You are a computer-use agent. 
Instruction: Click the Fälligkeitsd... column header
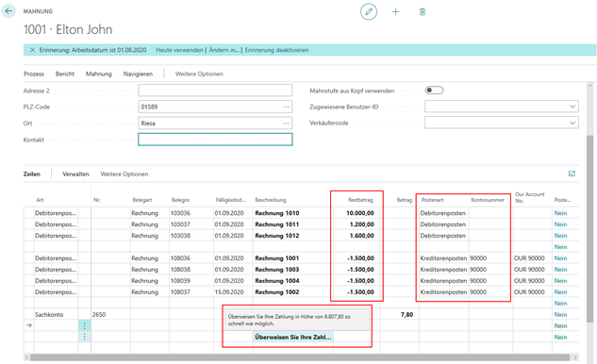coord(230,200)
